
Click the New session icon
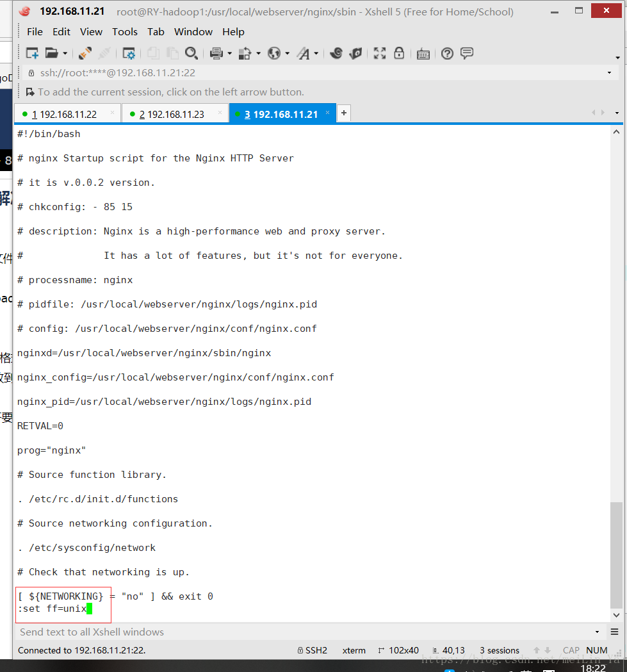point(32,54)
